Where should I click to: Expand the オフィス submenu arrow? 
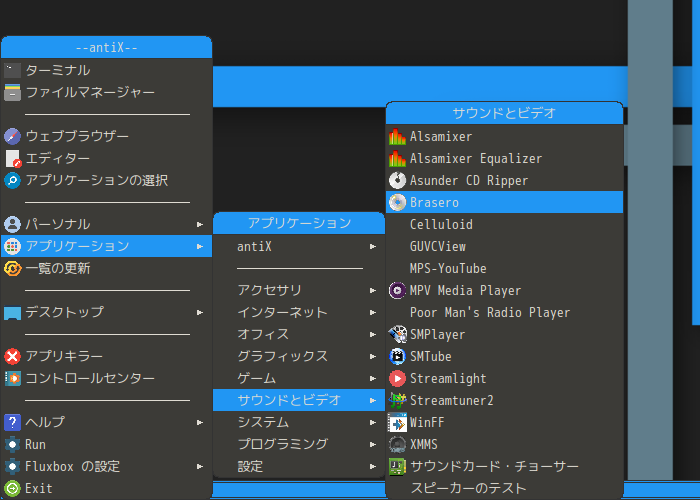373,334
